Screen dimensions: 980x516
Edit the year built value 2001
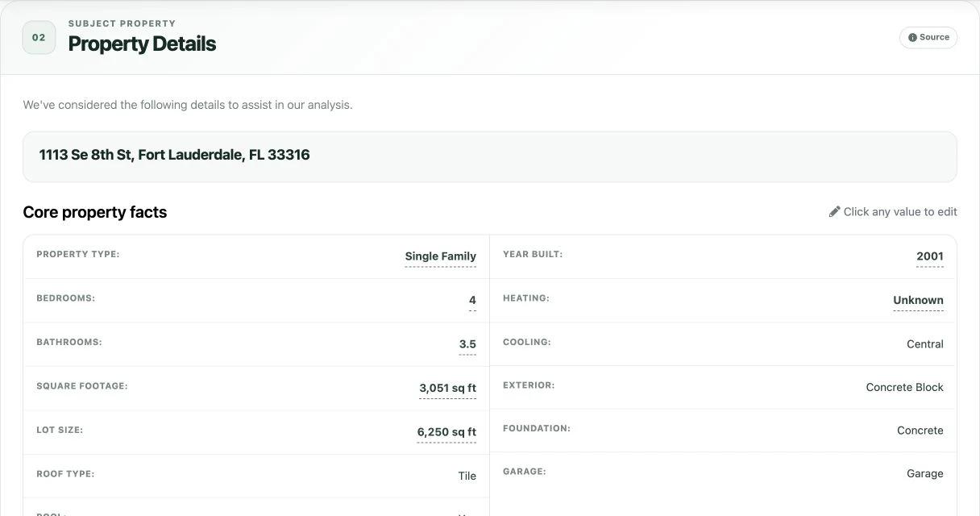pyautogui.click(x=930, y=256)
